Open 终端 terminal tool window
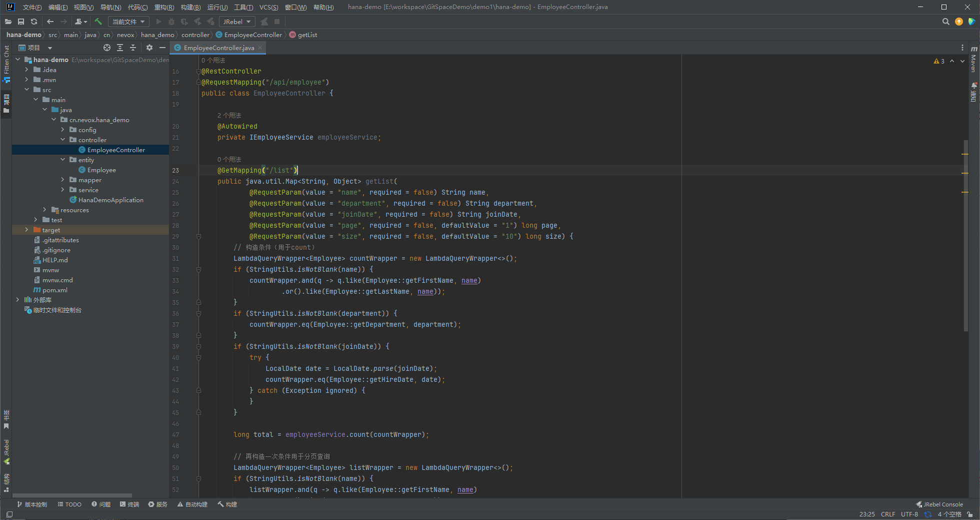The width and height of the screenshot is (980, 520). [x=129, y=504]
